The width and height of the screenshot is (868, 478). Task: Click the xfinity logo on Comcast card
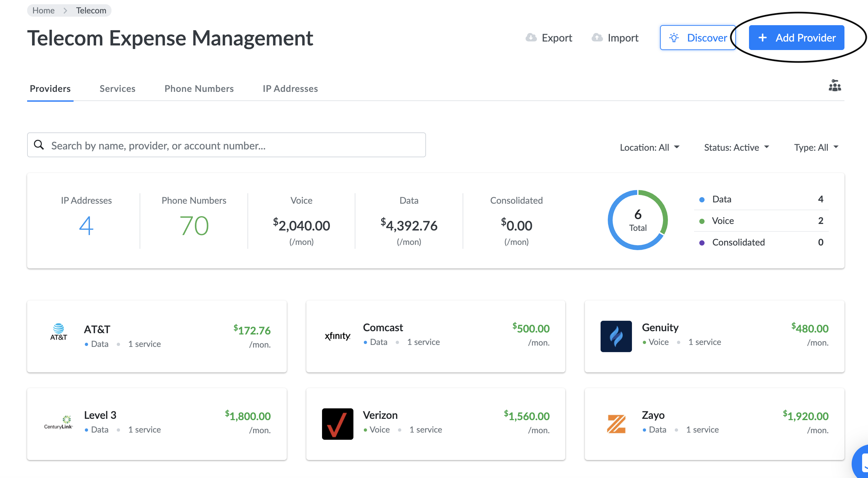[338, 336]
